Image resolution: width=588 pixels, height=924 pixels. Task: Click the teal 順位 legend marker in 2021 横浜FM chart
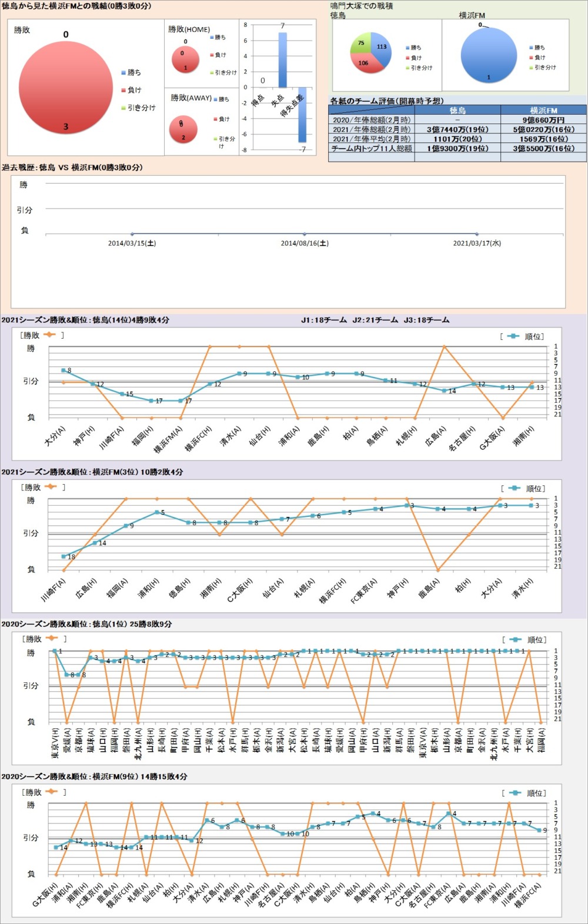(514, 488)
